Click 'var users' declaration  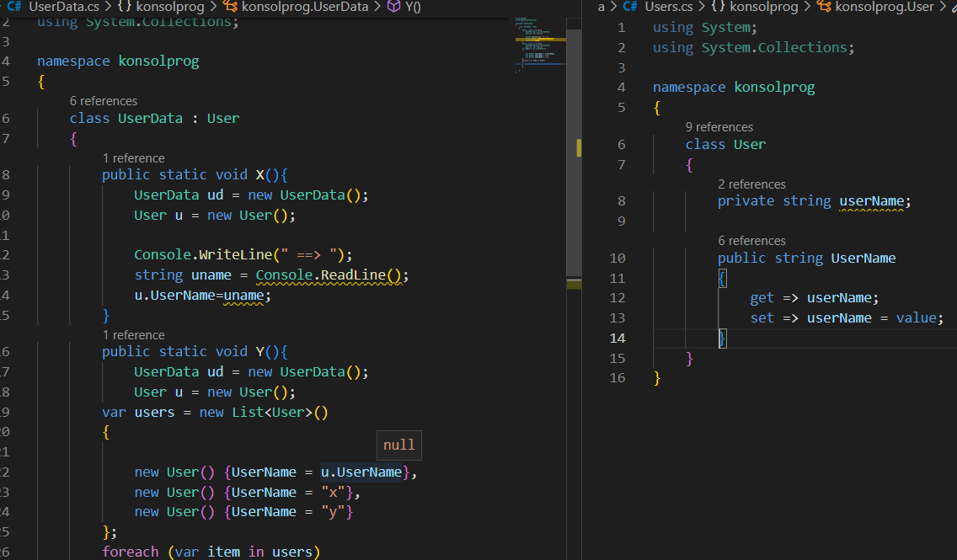tap(138, 413)
